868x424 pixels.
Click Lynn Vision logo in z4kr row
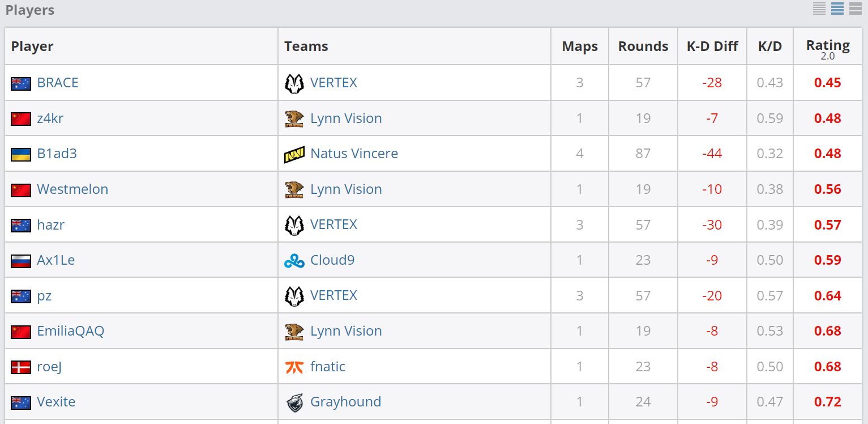tap(294, 118)
